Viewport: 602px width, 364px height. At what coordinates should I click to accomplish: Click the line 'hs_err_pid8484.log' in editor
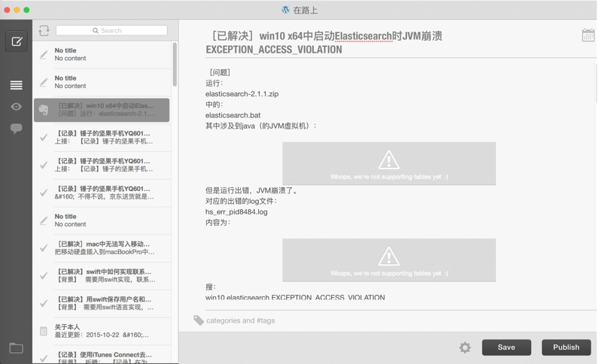coord(236,212)
